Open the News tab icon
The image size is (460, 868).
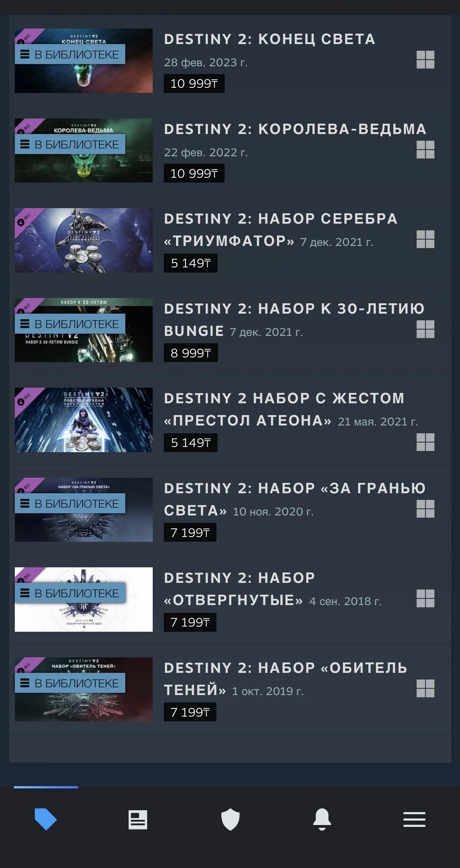[138, 819]
